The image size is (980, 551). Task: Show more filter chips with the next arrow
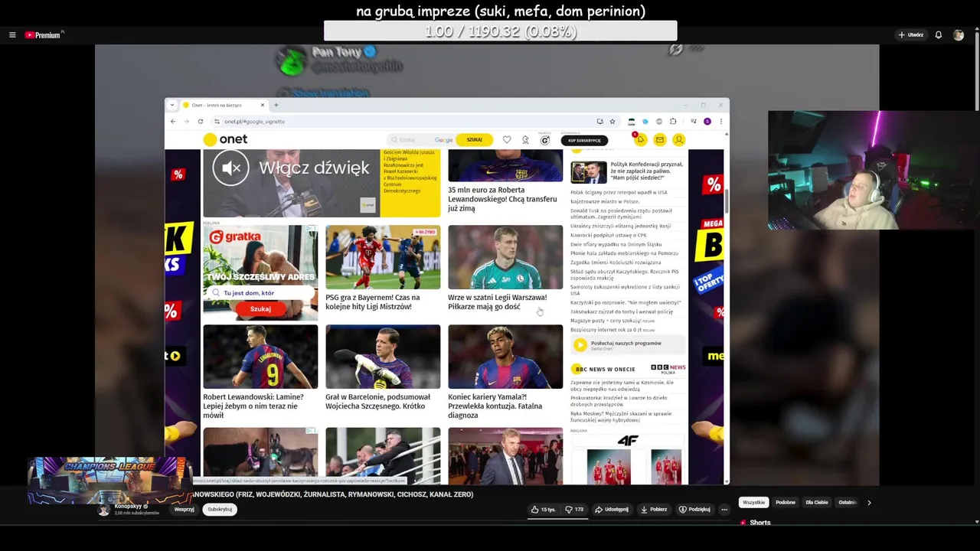pyautogui.click(x=869, y=503)
